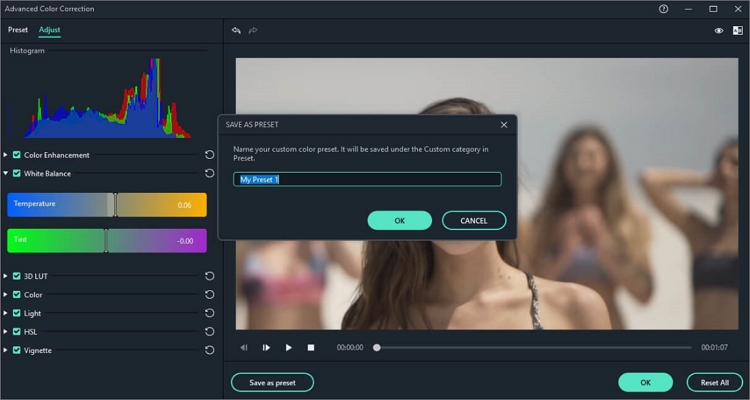Open the help question mark icon
This screenshot has width=750, height=400.
pyautogui.click(x=663, y=9)
